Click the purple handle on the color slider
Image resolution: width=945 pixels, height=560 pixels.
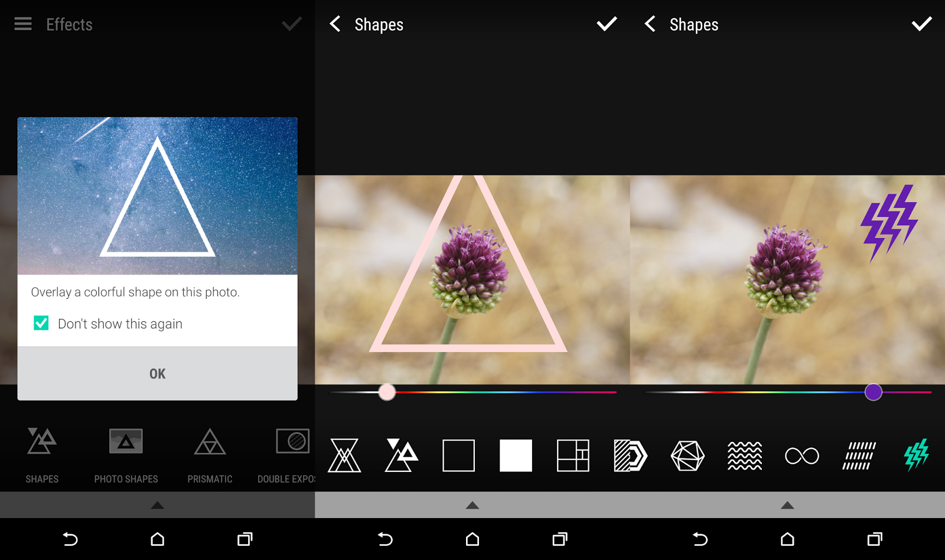(x=873, y=392)
